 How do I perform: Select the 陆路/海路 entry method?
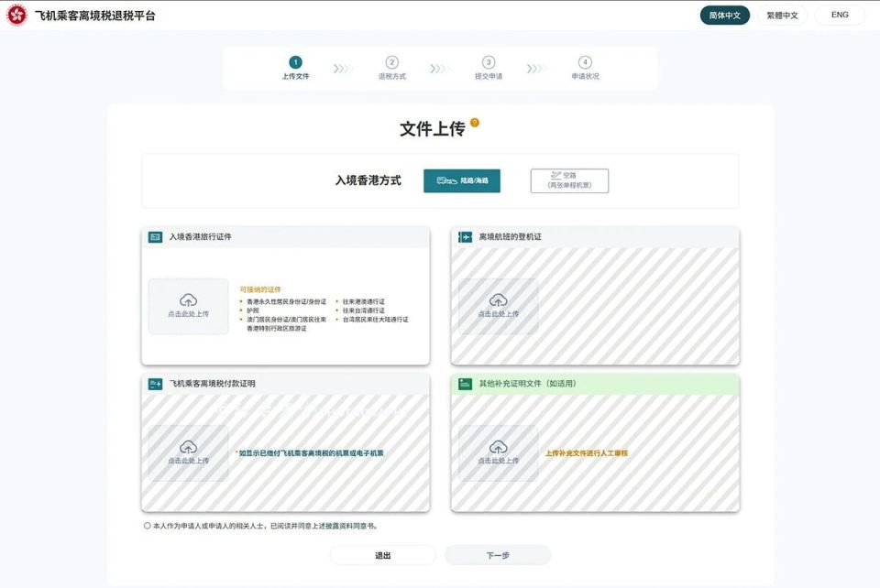pos(460,180)
